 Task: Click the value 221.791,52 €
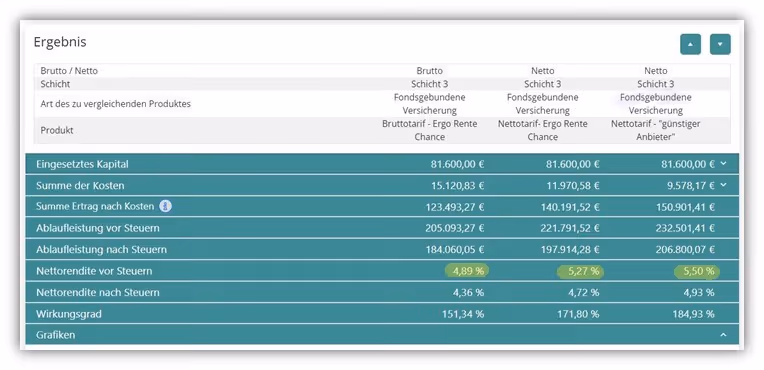(x=570, y=228)
